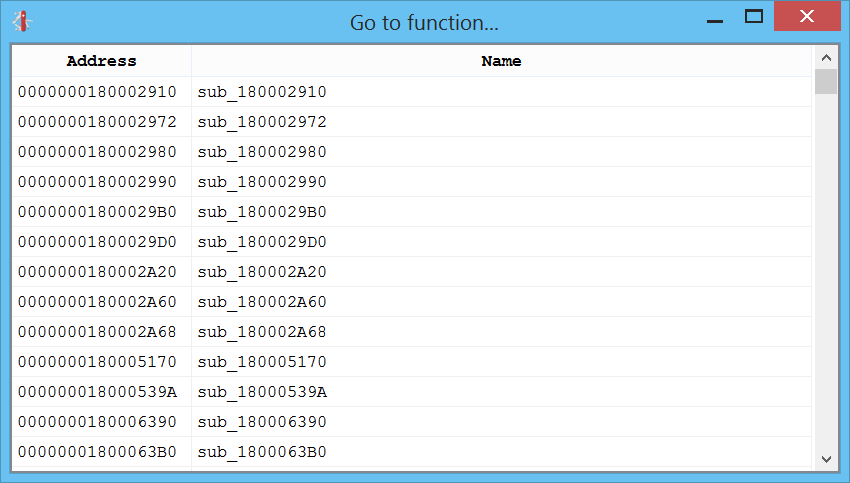The image size is (850, 483).
Task: Select address 0000000180002A60
Action: (x=97, y=301)
